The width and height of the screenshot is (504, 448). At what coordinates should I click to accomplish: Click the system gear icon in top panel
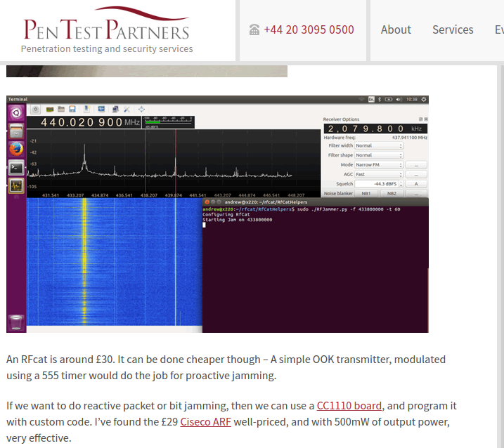tap(422, 99)
